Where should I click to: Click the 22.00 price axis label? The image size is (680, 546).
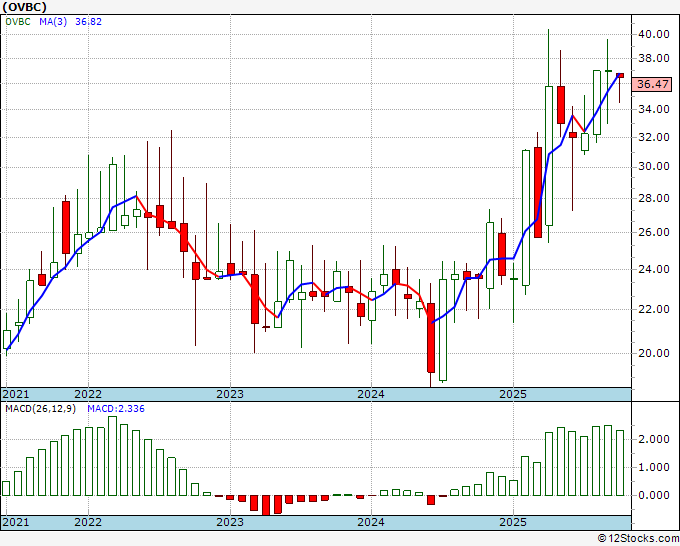pos(654,309)
